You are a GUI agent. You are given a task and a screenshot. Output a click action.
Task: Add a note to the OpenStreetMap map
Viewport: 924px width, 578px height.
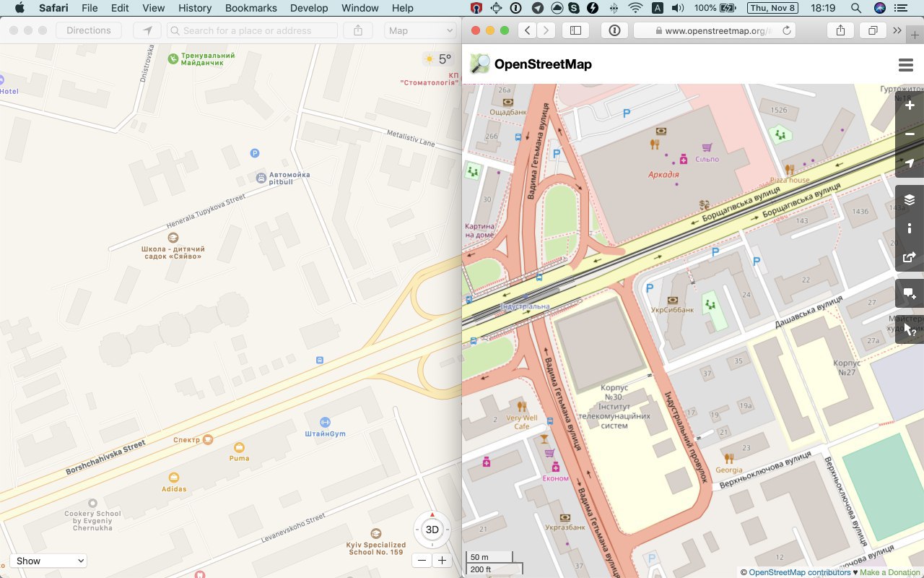(x=910, y=294)
